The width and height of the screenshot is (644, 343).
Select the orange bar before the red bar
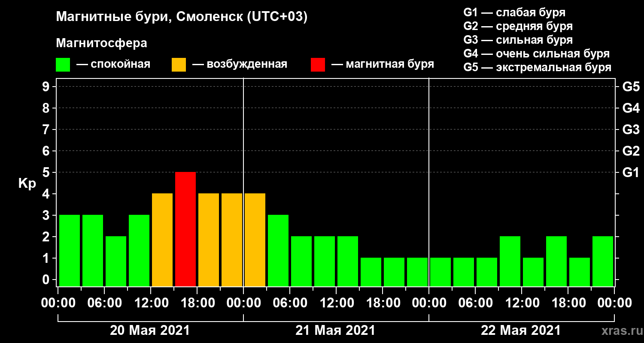(x=162, y=240)
